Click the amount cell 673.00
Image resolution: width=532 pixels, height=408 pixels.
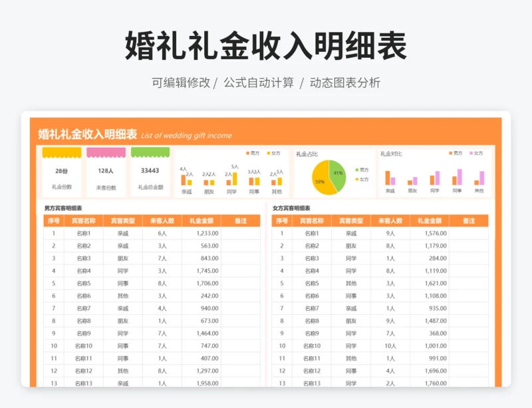coord(201,321)
